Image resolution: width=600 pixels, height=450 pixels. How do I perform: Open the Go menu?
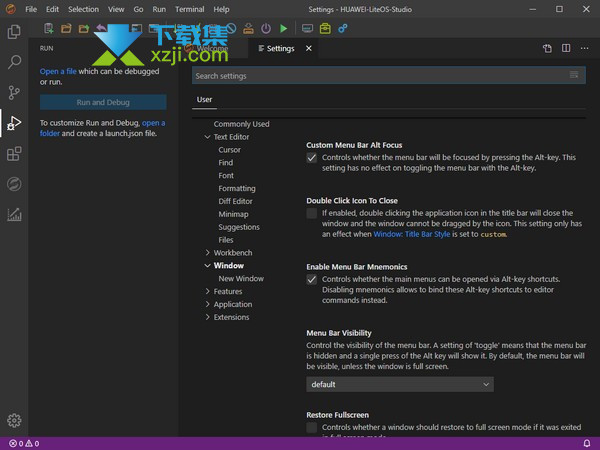pos(139,9)
